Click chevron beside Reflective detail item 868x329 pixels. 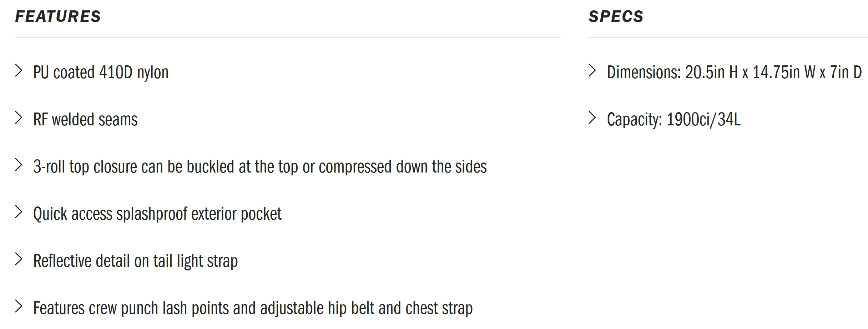pos(19,259)
